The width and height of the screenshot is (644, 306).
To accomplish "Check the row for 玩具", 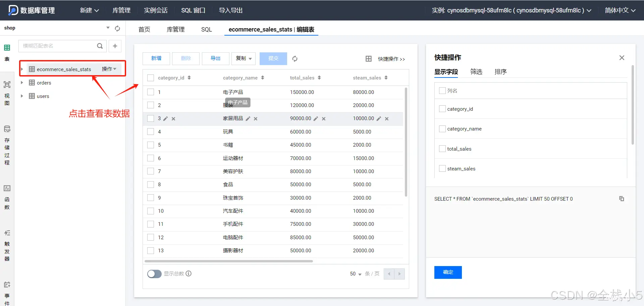I will coord(151,132).
